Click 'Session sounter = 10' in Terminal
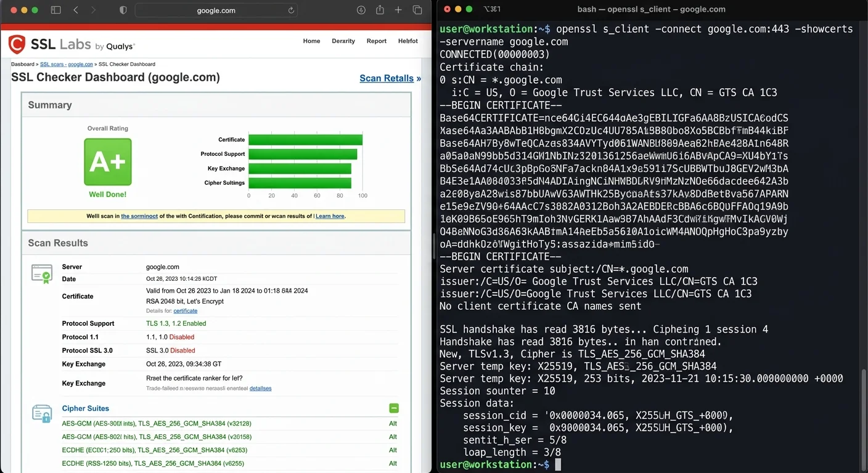This screenshot has height=473, width=868. 497,391
